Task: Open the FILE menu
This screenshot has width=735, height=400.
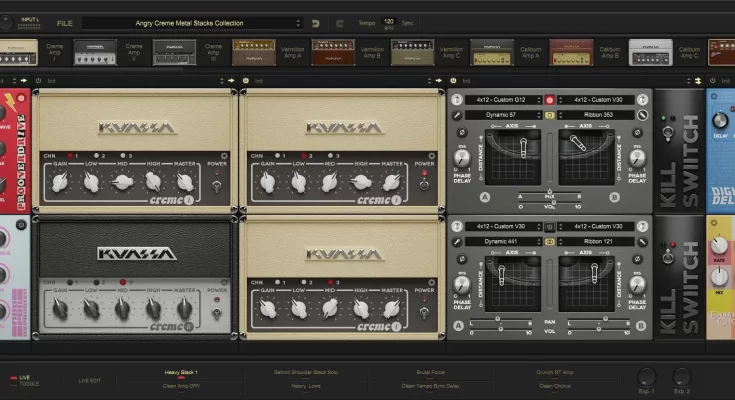Action: click(65, 23)
